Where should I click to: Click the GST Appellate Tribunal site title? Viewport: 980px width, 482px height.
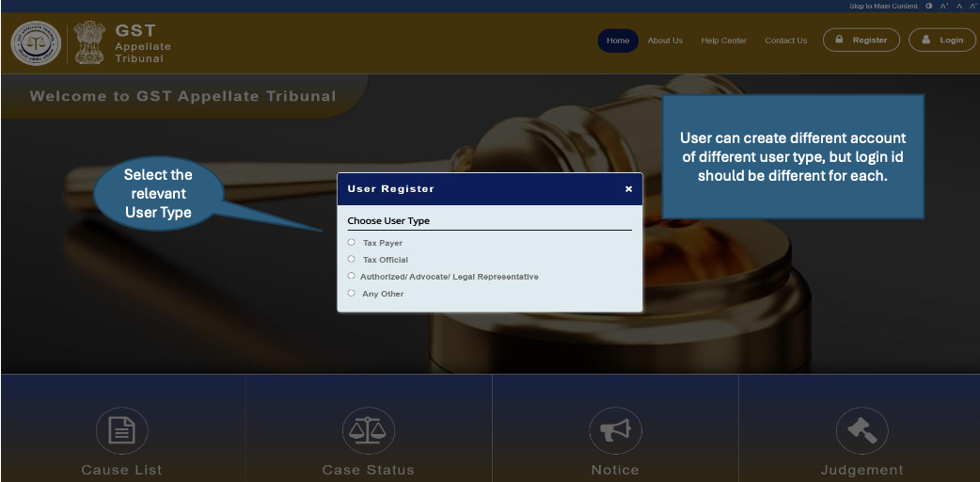click(143, 43)
